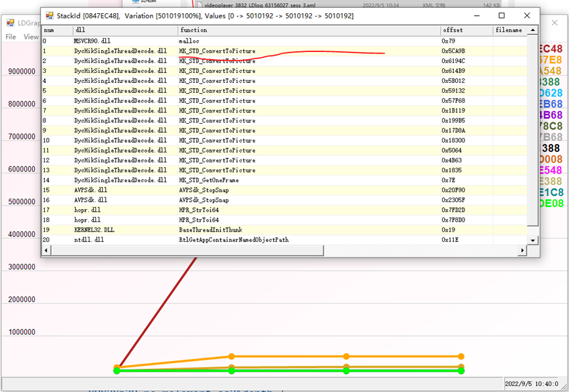Select row with offset 0x6194C
The image size is (569, 392).
pos(284,61)
